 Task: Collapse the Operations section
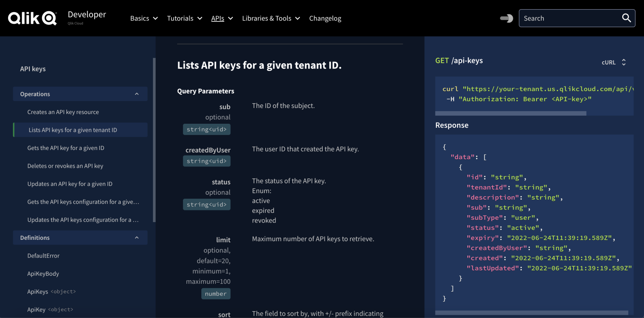(x=136, y=94)
